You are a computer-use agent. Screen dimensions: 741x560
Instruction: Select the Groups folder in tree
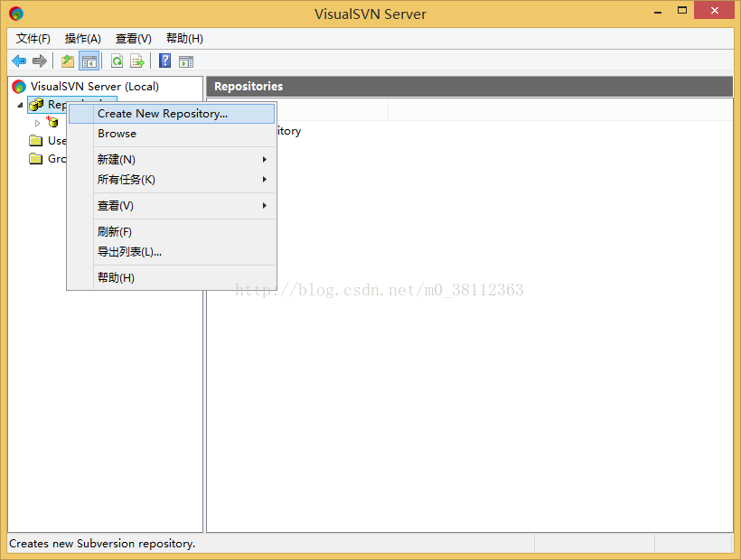point(47,159)
